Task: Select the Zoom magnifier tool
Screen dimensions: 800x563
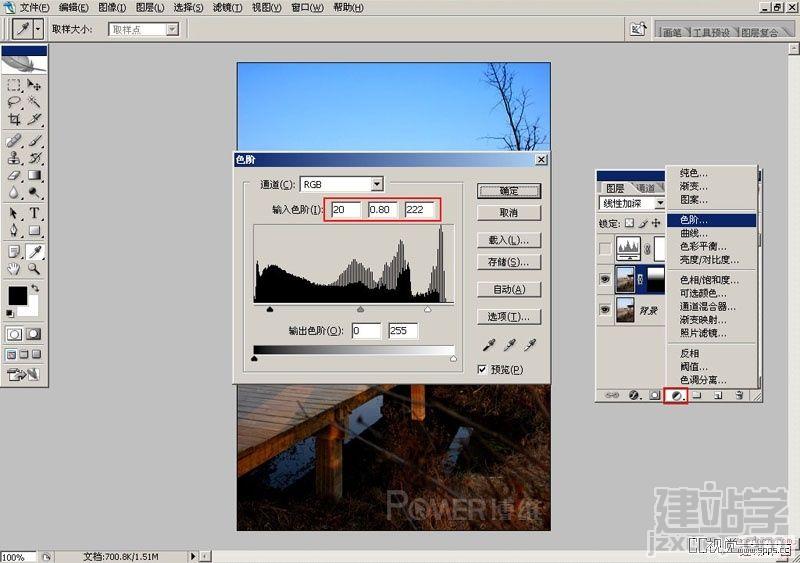Action: tap(34, 268)
